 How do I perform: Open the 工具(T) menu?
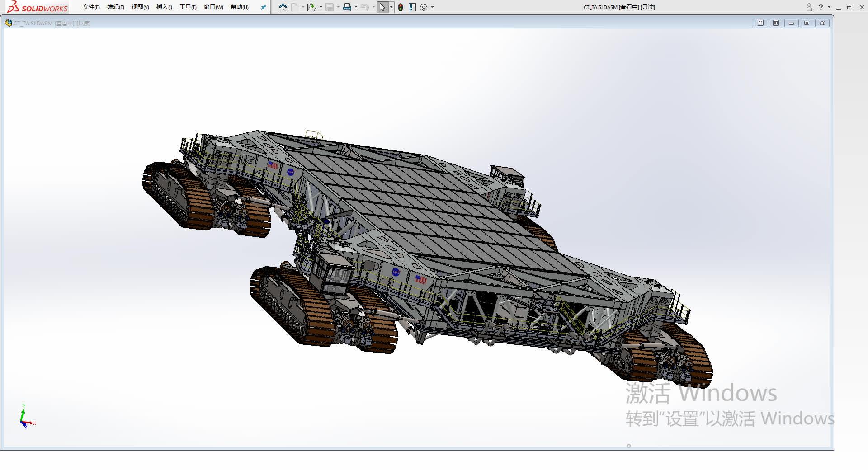coord(187,7)
